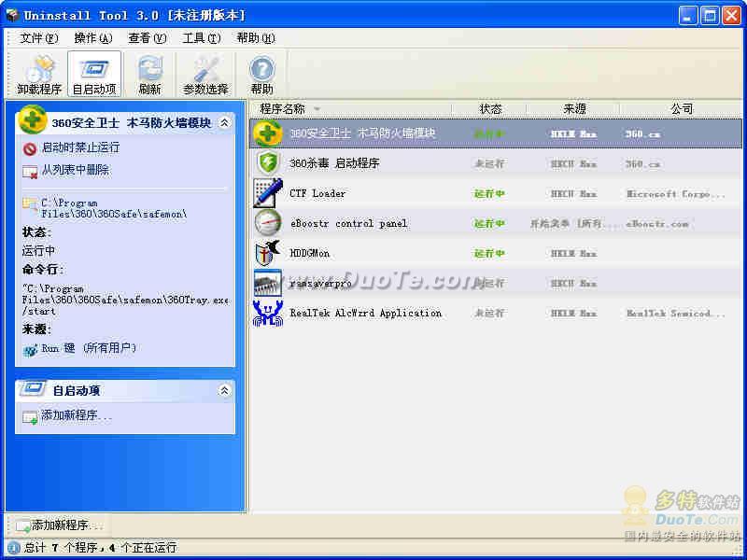Select the eBoostr control panel gauge icon

267,222
